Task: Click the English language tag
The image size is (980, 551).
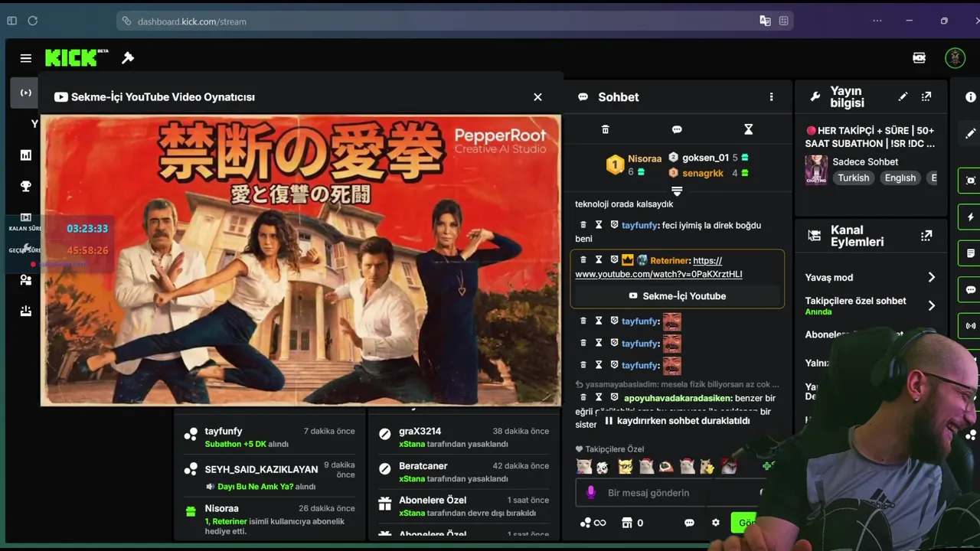Action: 900,178
